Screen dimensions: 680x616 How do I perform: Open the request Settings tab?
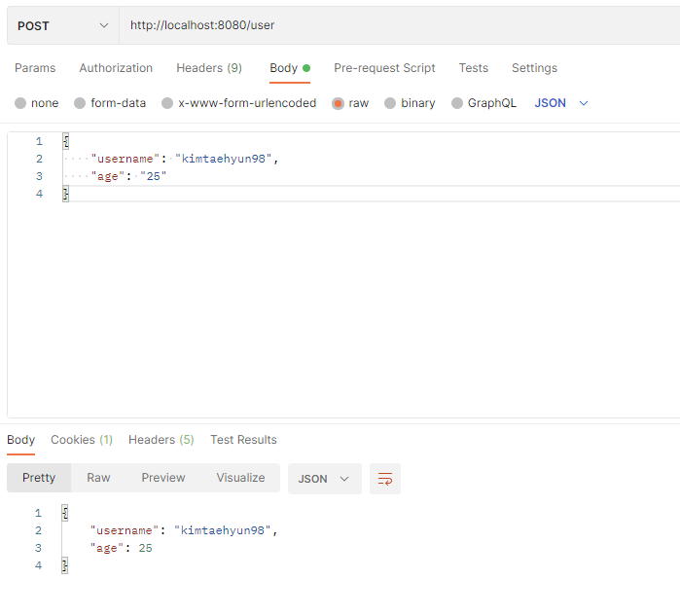[x=534, y=68]
